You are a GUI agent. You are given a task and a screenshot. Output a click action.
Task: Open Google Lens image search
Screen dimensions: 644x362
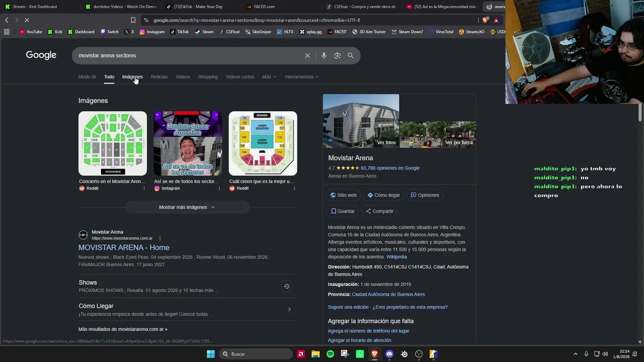click(337, 55)
